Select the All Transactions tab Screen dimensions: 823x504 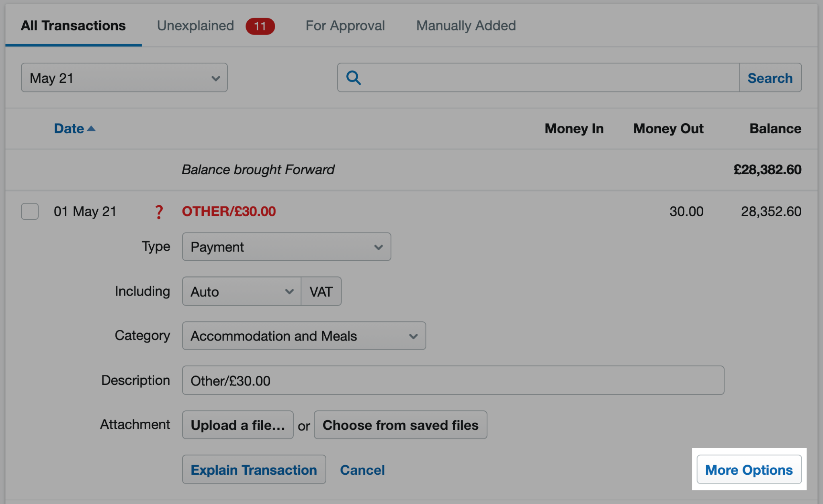[x=73, y=26]
